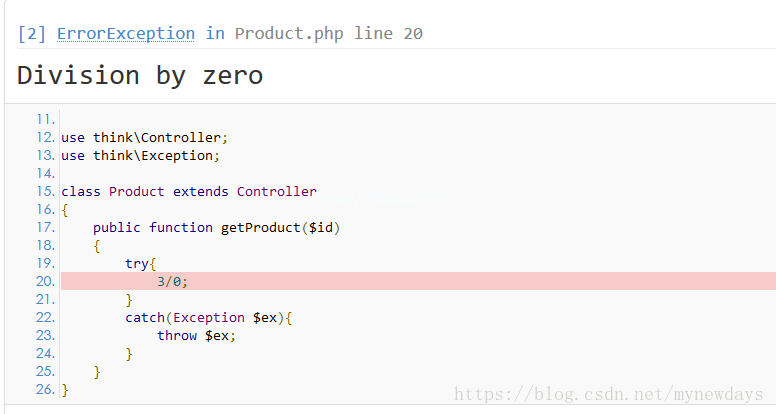
Task: Click the 'try{' statement
Action: click(140, 263)
